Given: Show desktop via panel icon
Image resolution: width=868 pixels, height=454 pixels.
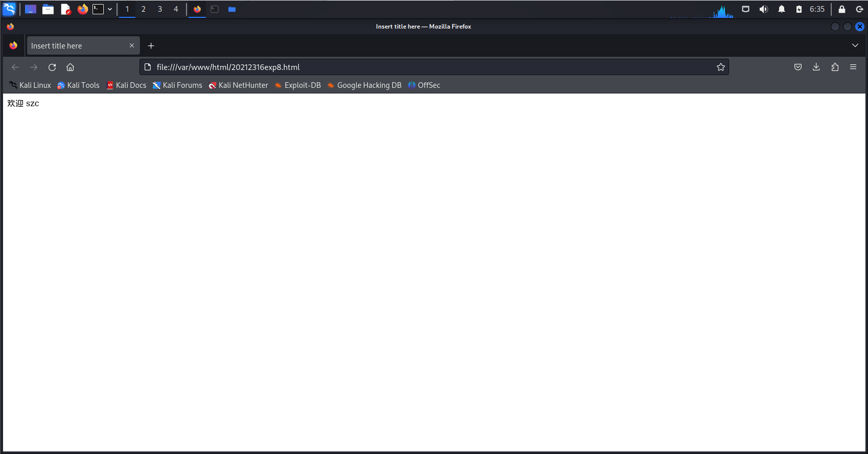Looking at the screenshot, I should (x=31, y=9).
